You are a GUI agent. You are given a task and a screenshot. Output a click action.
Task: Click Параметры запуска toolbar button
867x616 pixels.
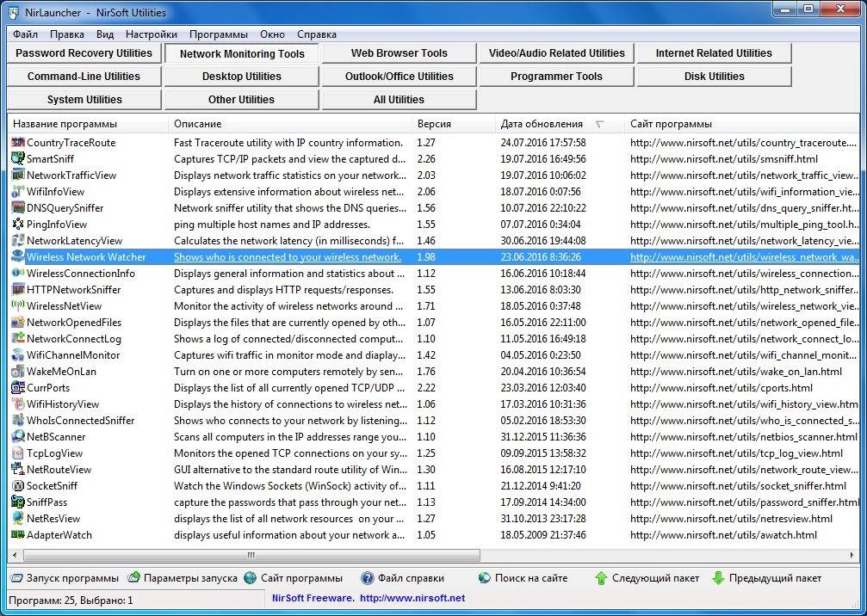183,578
